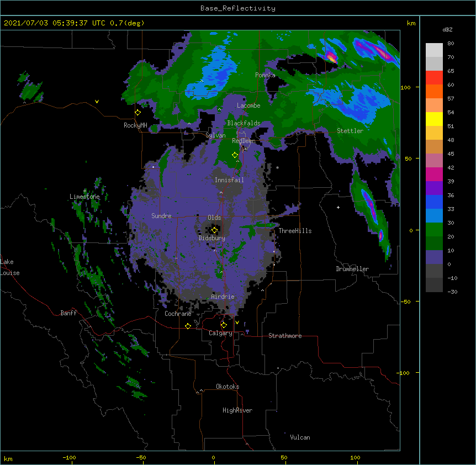The image size is (476, 465).
Task: Pick the bright green swatch between 30 and 20
Action: (x=434, y=230)
